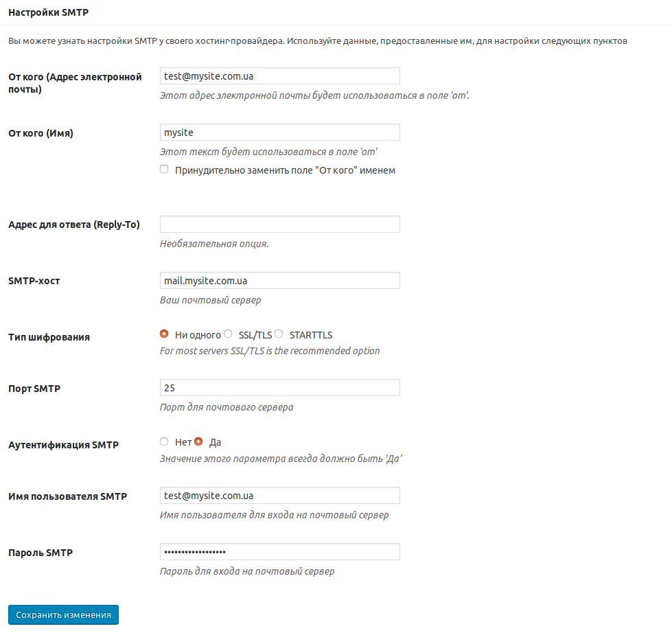Focus the SMTP password field
This screenshot has width=672, height=644.
point(280,551)
